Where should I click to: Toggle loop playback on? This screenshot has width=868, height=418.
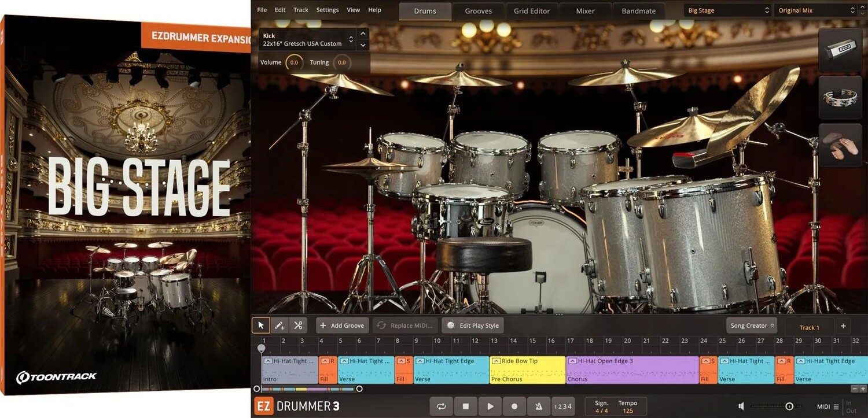coord(442,406)
